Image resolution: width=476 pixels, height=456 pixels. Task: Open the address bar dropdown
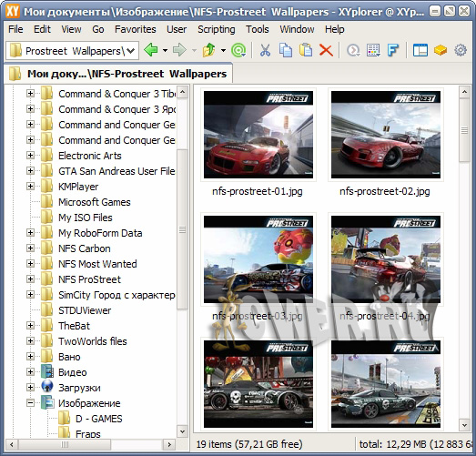point(131,51)
